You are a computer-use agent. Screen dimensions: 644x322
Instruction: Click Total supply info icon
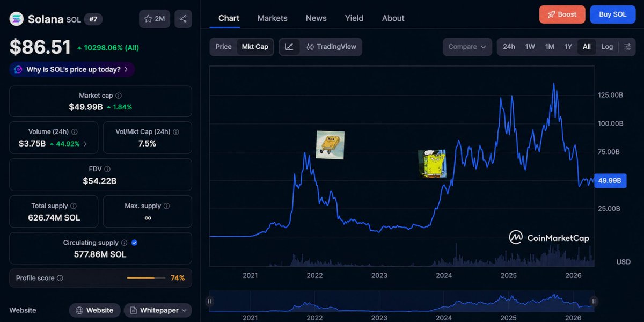74,206
